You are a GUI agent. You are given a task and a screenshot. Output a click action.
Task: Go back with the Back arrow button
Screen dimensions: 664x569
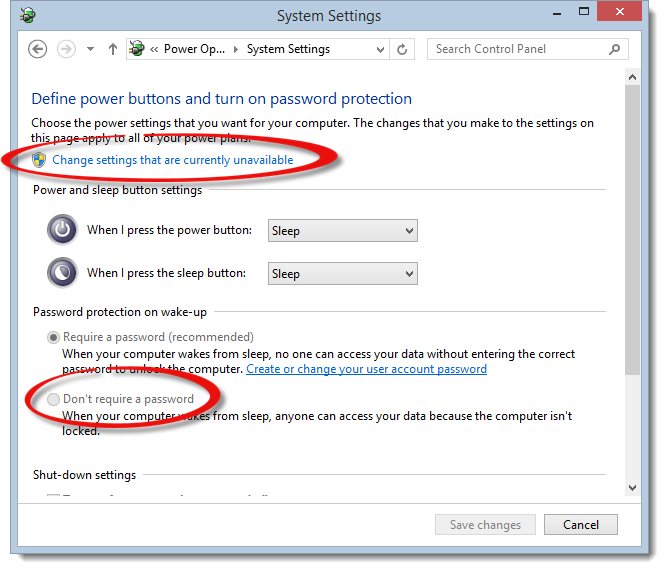click(38, 49)
